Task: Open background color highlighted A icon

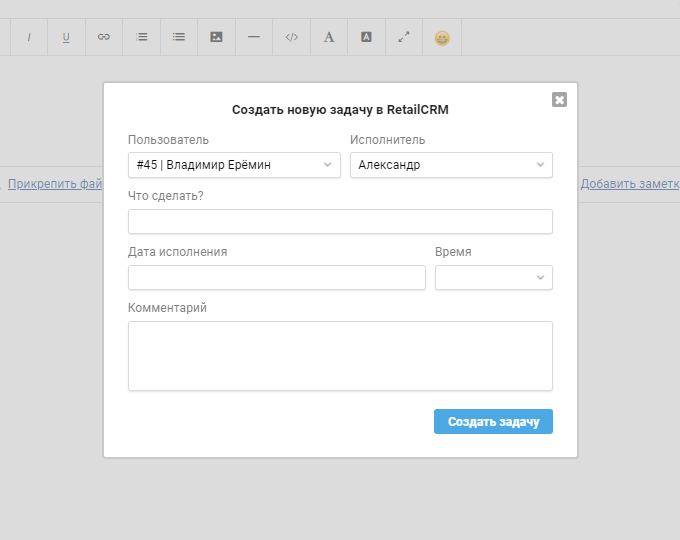Action: point(366,37)
